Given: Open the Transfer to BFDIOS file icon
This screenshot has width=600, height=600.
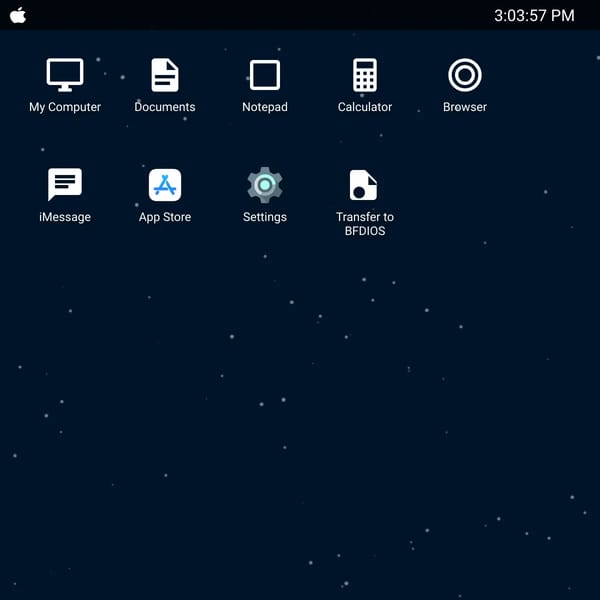Looking at the screenshot, I should 363,185.
